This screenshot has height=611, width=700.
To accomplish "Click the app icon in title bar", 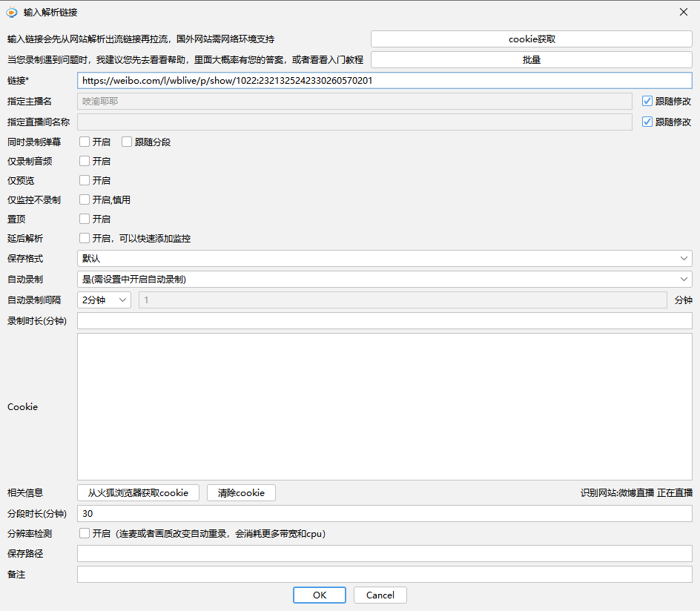I will click(x=12, y=12).
